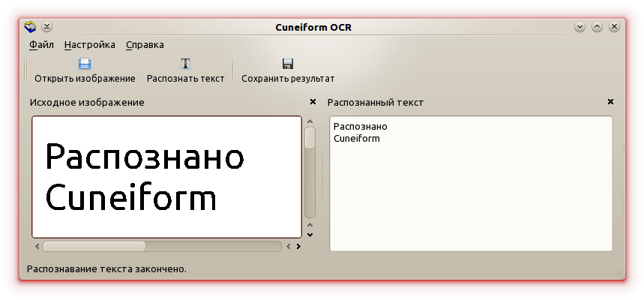
Task: Click the scroll left arrow at left end
Action: [37, 247]
